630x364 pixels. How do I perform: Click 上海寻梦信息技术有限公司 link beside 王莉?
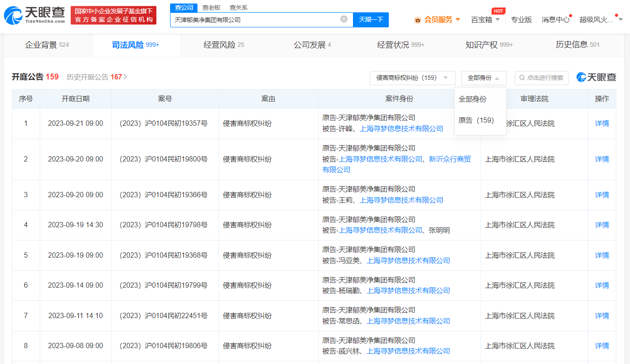click(x=401, y=200)
